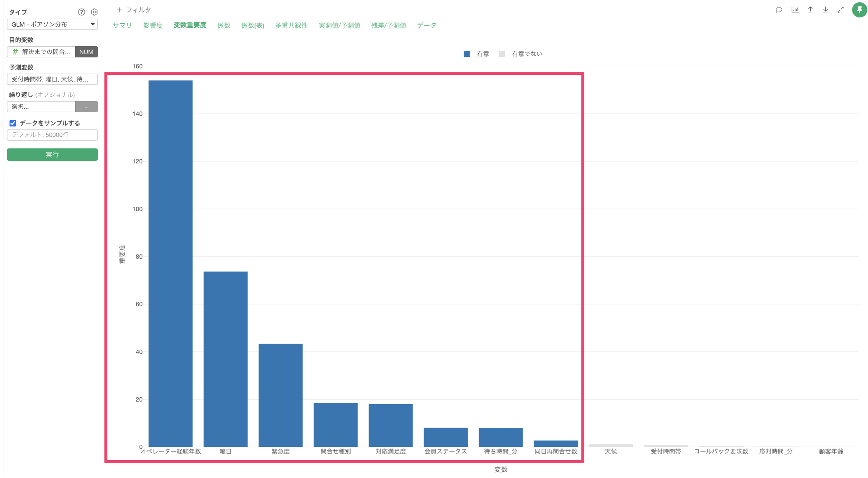Click the 有意 legend text
Screen dimensions: 868x478
pos(483,54)
